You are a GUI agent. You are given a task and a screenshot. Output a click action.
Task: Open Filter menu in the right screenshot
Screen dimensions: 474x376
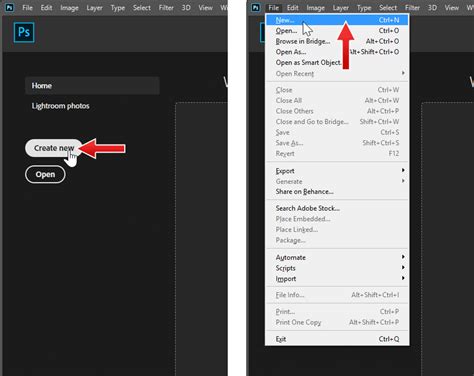(x=412, y=7)
